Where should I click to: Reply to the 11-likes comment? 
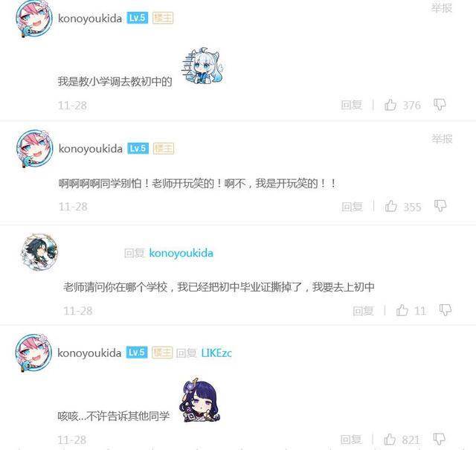[364, 310]
